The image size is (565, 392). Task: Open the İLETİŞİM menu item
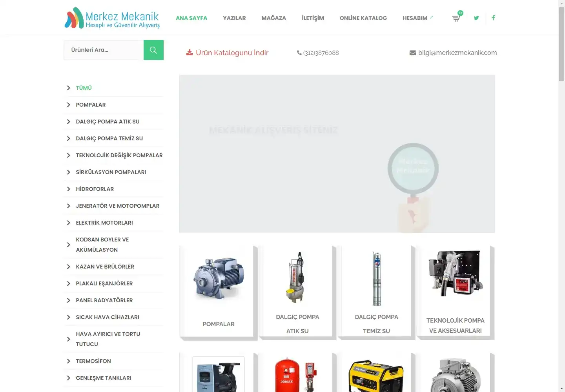(313, 18)
